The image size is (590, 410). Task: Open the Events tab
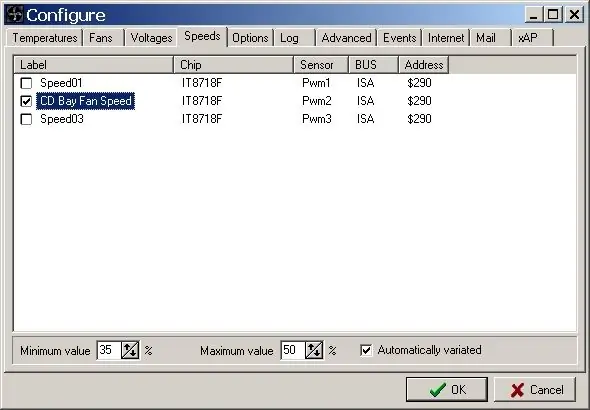point(400,38)
